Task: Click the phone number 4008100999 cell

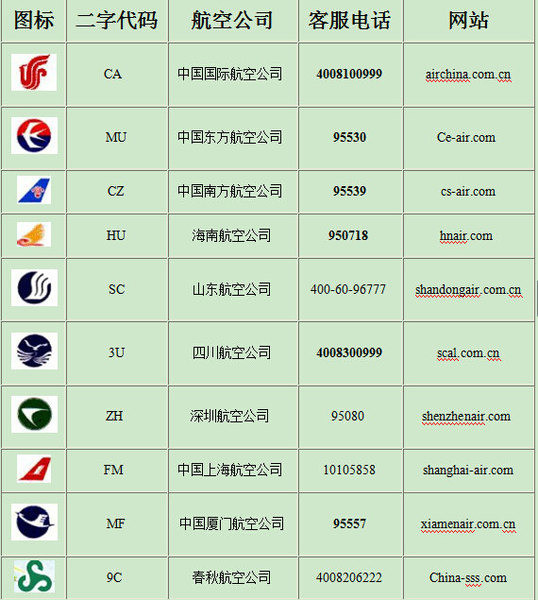Action: (351, 75)
